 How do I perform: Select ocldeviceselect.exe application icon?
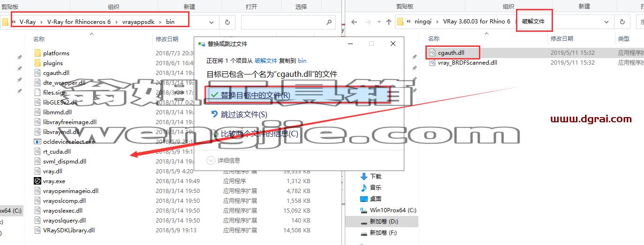(38, 142)
